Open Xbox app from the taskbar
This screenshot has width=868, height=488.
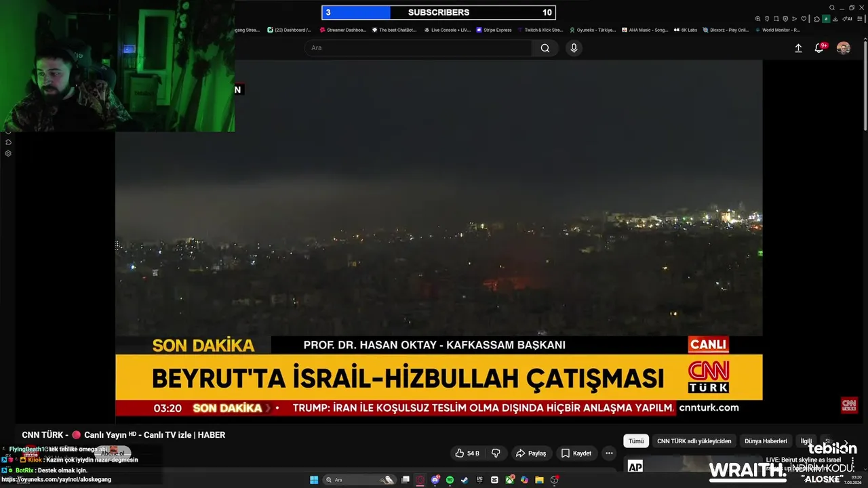pos(509,480)
